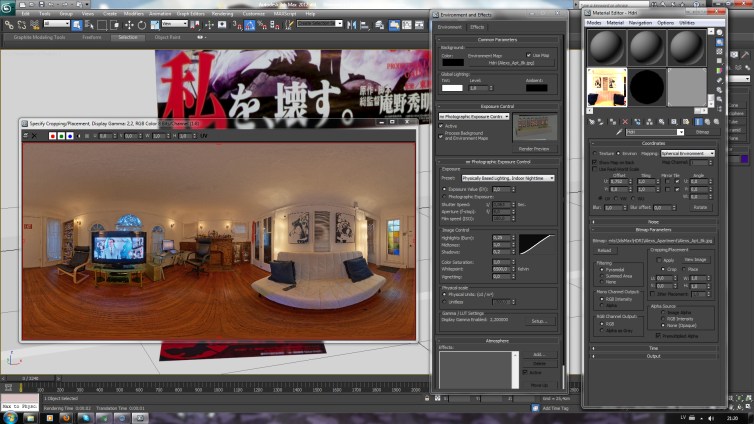Toggle the green channel in cropping window

click(60, 135)
